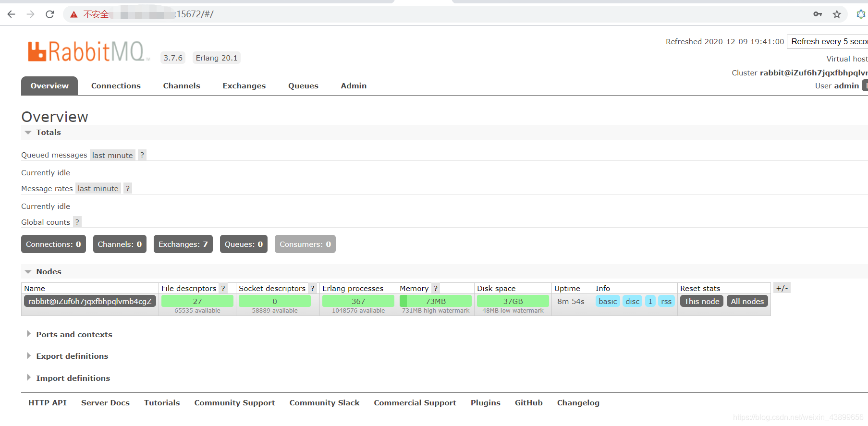Toggle node table columns with +/- button
The image size is (868, 426).
tap(782, 288)
